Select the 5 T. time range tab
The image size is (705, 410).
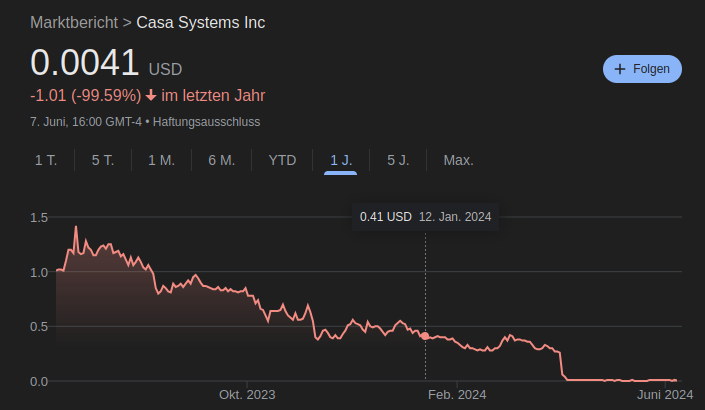coord(103,160)
